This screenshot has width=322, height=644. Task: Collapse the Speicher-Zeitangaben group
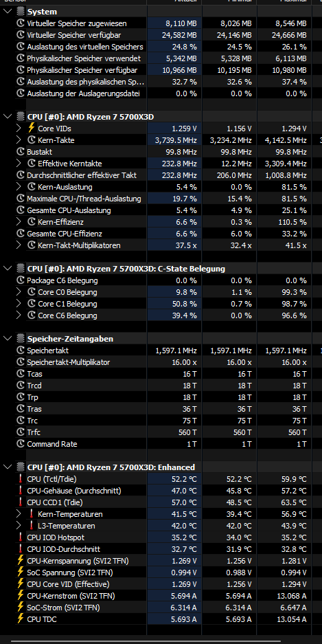tap(8, 339)
